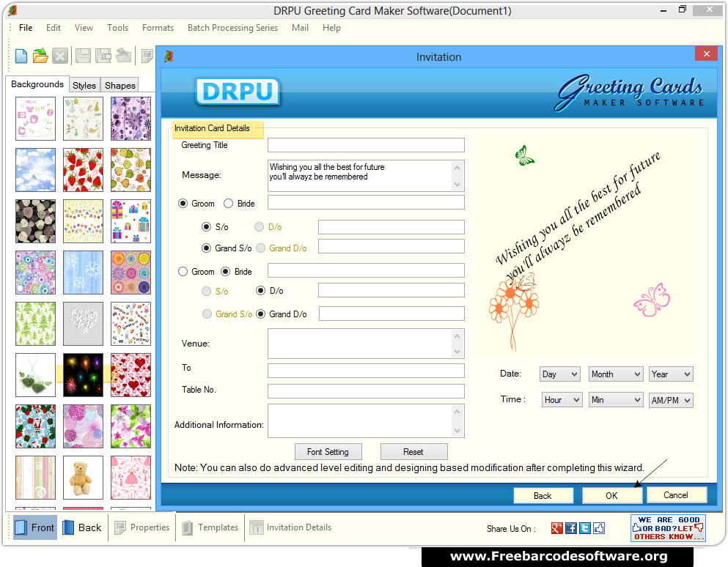728x567 pixels.
Task: Click the gray delete X toolbar icon
Action: coord(60,56)
